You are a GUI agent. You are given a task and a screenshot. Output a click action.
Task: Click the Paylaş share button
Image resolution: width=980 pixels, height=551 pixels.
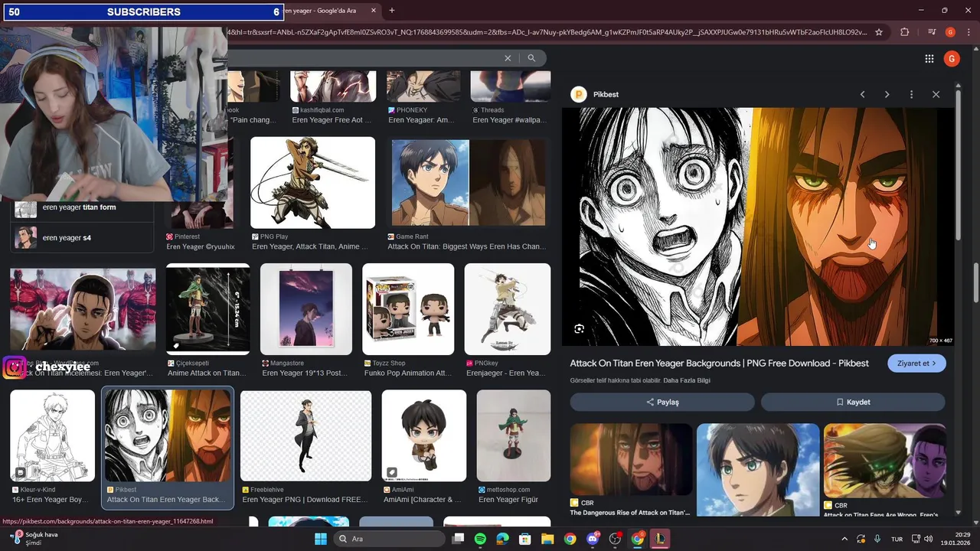[x=662, y=402]
